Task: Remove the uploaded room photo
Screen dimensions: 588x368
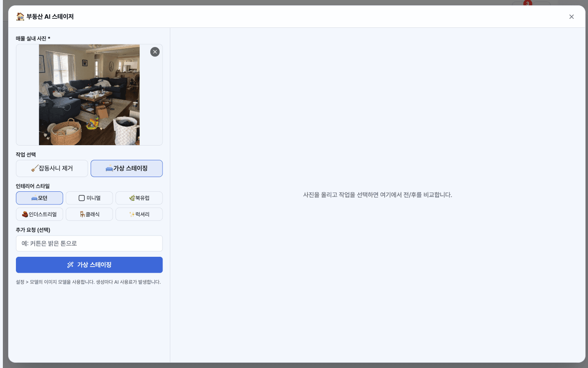Action: pos(155,52)
